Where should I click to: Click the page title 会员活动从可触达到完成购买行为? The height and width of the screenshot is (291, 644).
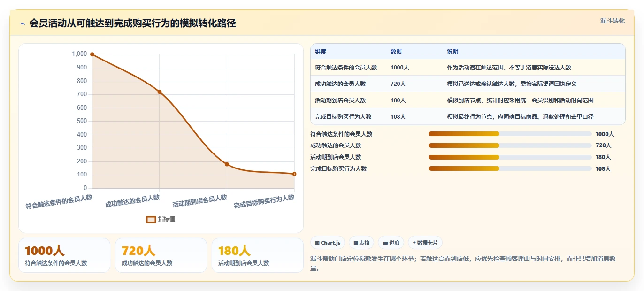(x=133, y=23)
